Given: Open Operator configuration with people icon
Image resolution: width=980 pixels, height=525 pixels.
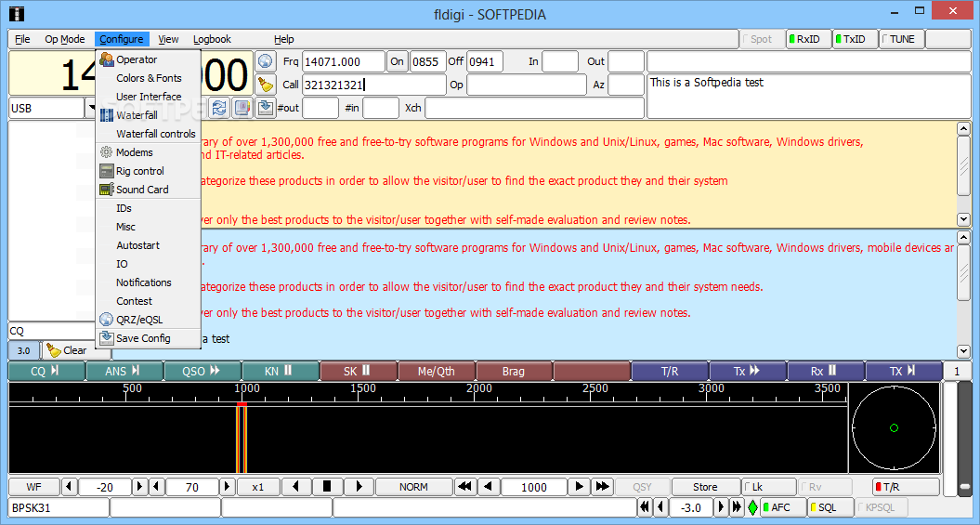Looking at the screenshot, I should coord(148,60).
